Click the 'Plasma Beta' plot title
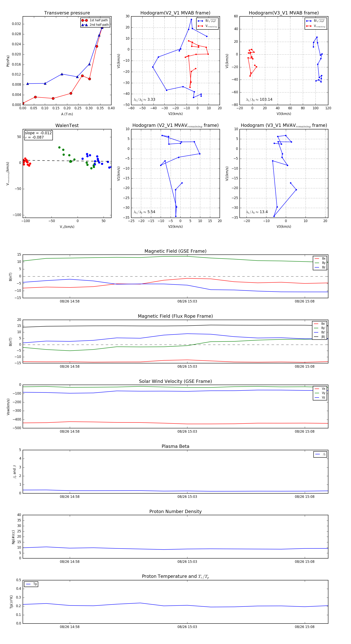 pyautogui.click(x=175, y=447)
